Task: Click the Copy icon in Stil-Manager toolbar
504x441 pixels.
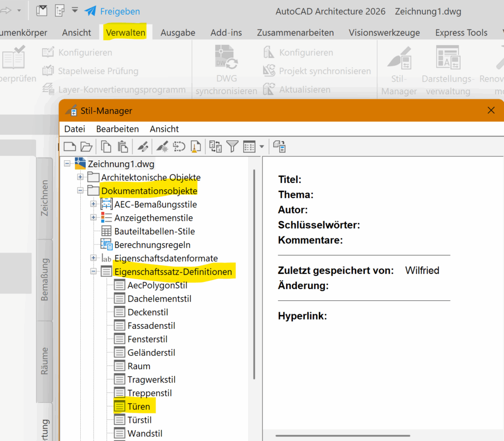Action: (x=106, y=146)
